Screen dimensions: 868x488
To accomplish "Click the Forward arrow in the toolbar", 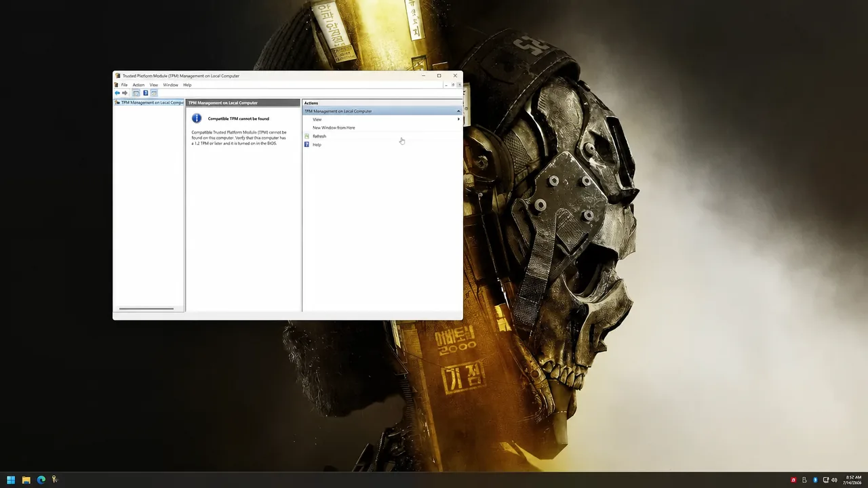I will [125, 93].
